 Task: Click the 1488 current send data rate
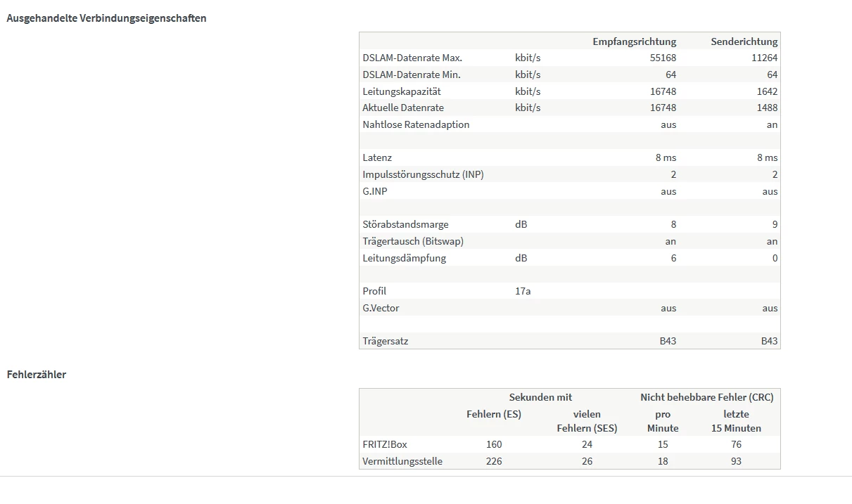[x=767, y=108]
